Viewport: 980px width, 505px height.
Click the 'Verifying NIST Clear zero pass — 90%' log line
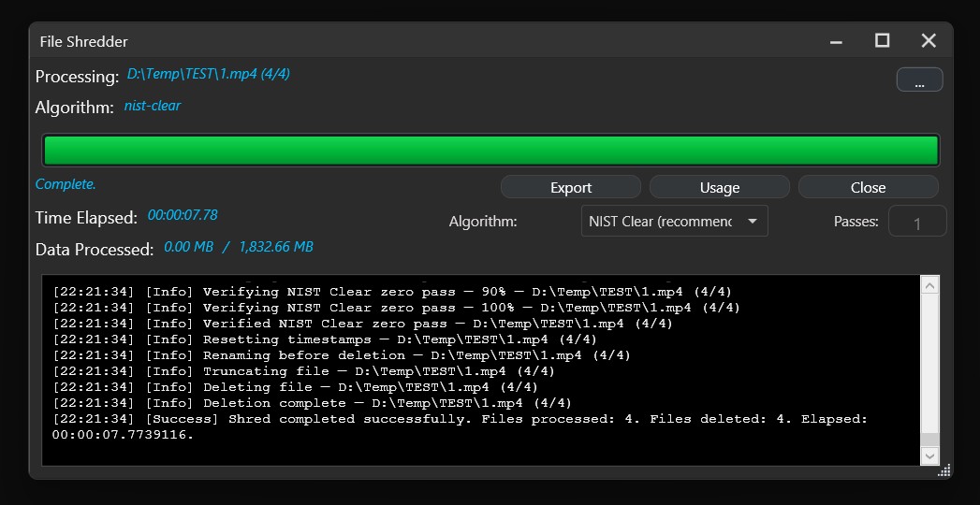pos(392,292)
